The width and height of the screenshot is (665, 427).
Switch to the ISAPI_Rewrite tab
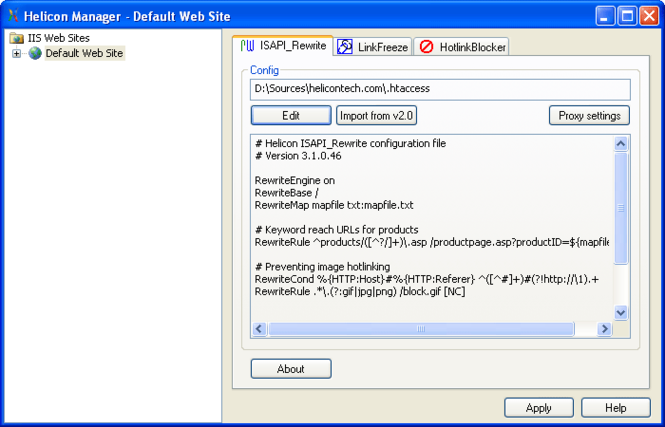click(282, 45)
